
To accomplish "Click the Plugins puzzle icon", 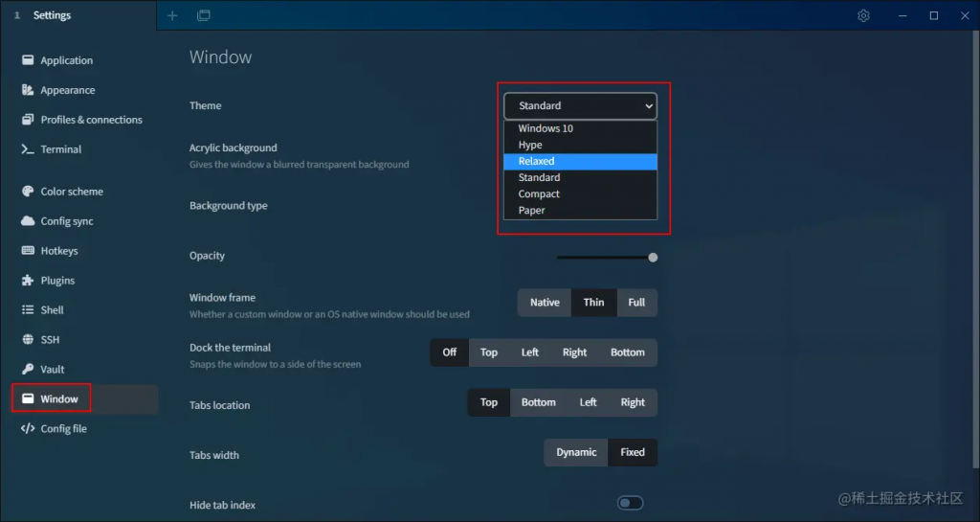I will (28, 280).
